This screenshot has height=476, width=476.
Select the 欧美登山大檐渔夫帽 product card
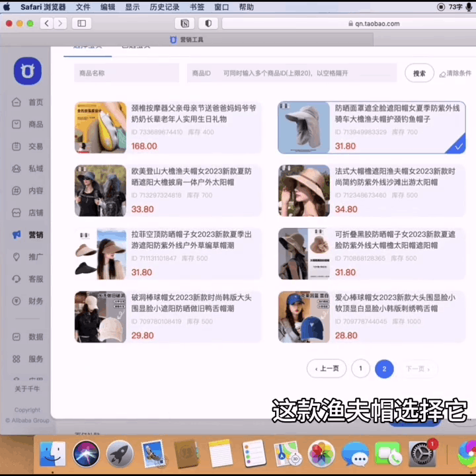click(x=168, y=190)
